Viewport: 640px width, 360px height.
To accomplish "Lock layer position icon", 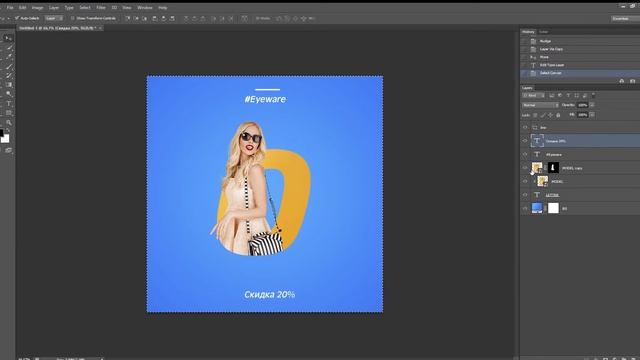I will tap(551, 115).
